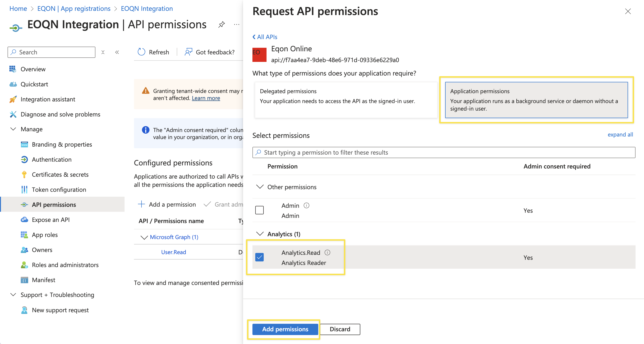
Task: Click Add a permission
Action: [x=167, y=204]
